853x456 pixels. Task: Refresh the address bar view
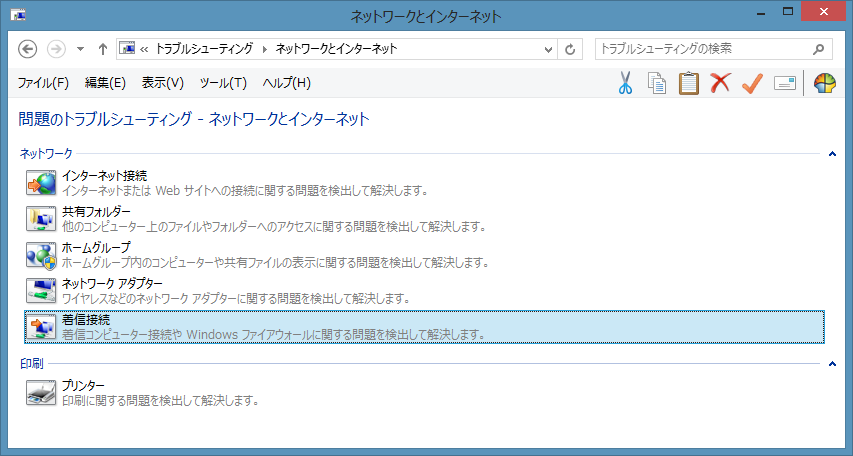570,49
